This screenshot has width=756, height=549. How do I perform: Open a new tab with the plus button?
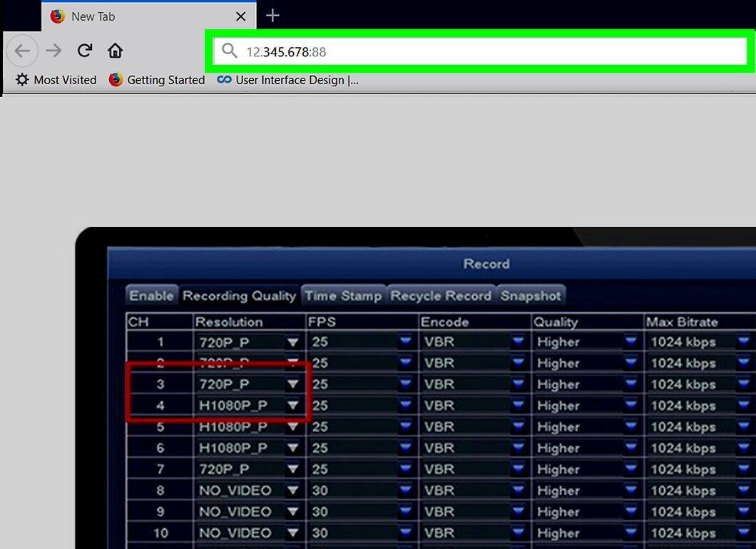(x=272, y=16)
